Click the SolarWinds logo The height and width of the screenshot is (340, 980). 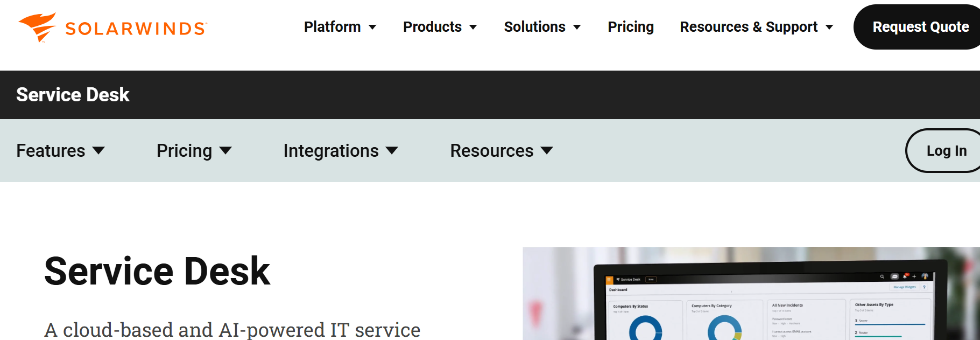112,27
